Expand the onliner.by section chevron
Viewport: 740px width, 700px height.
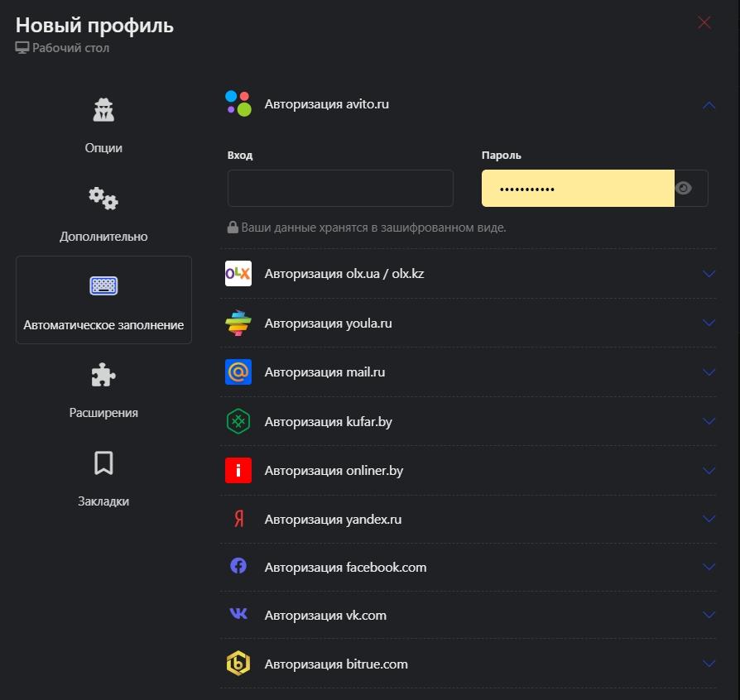[x=709, y=470]
